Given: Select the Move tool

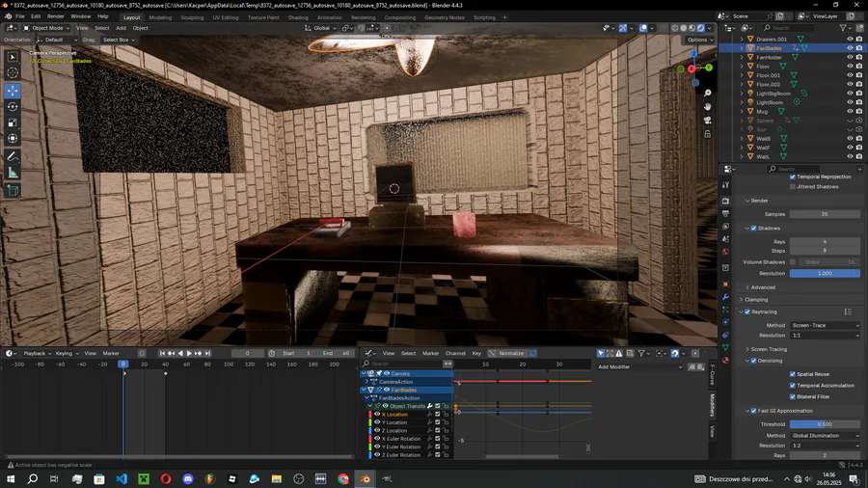Looking at the screenshot, I should pyautogui.click(x=13, y=91).
